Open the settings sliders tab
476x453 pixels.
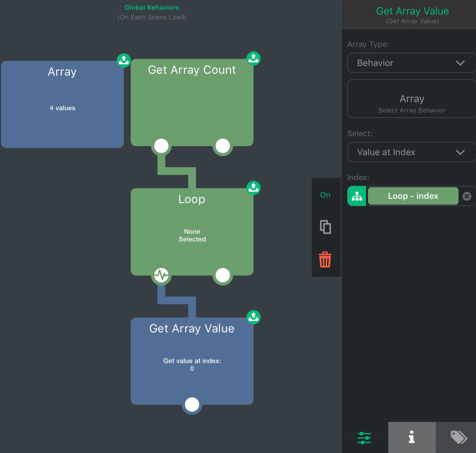(364, 437)
